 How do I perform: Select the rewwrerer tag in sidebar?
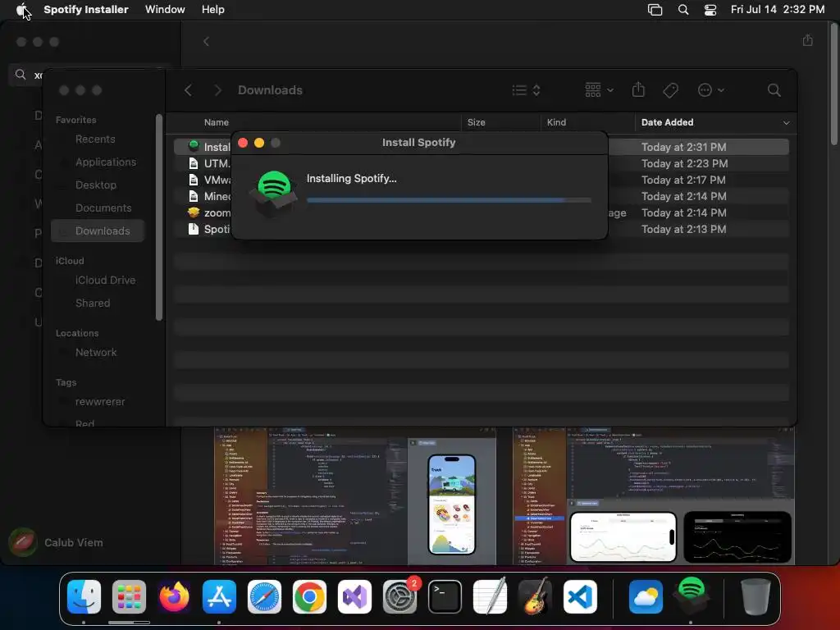[x=99, y=402]
